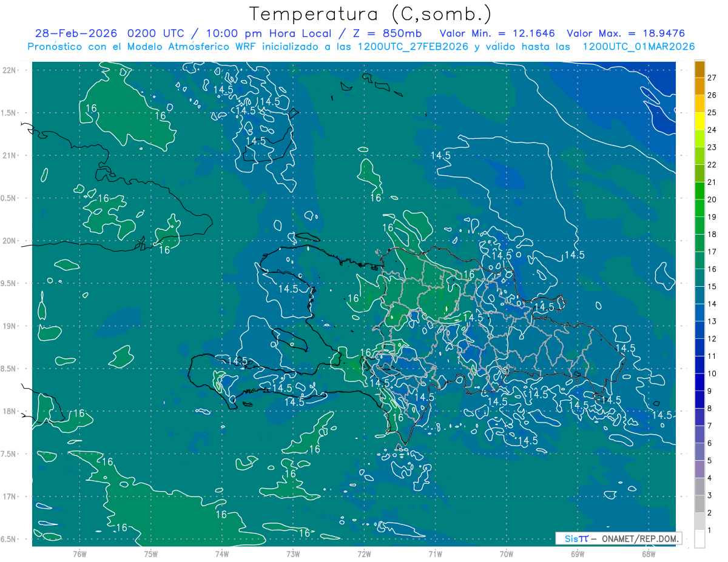Viewport: 728px width, 562px height.
Task: Click the Valor Min. = 12.1646 text
Action: [497, 33]
